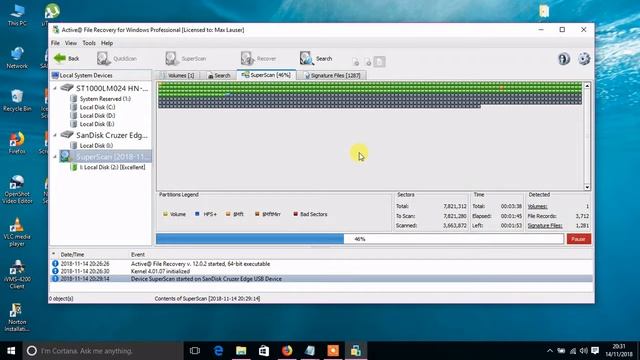
Task: Click the sector map scrollbar down arrow
Action: pyautogui.click(x=587, y=187)
